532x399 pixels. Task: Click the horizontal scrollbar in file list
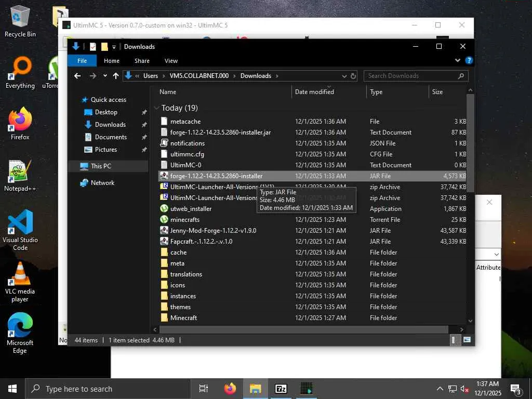[303, 329]
